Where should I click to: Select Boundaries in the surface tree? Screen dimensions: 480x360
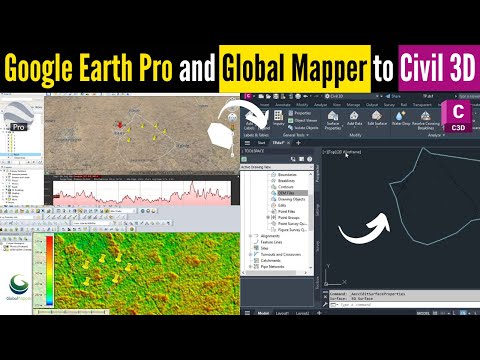pyautogui.click(x=287, y=174)
